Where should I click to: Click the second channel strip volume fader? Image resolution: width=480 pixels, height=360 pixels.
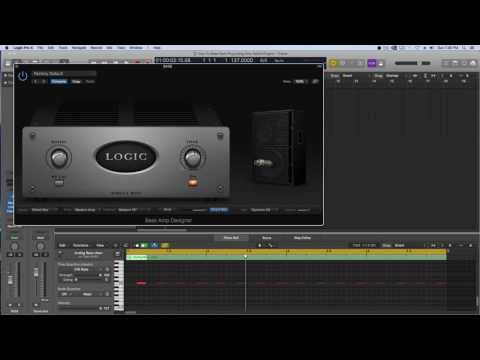click(x=36, y=272)
